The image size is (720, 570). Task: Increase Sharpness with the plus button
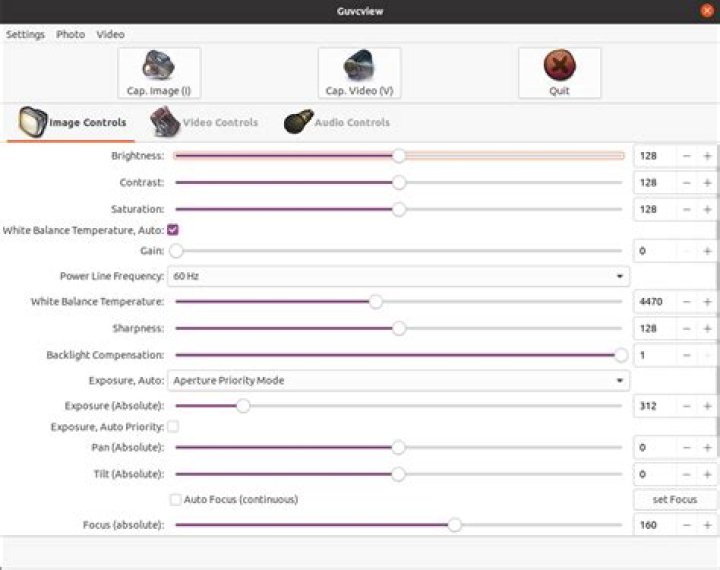coord(707,329)
